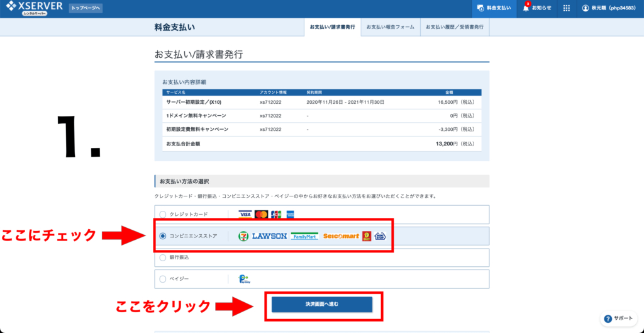644x333 pixels.
Task: Click the LAWSON logo
Action: (x=269, y=236)
